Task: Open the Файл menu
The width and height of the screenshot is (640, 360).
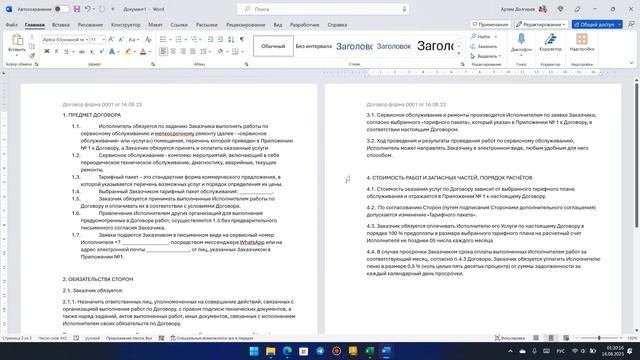Action: [11, 25]
